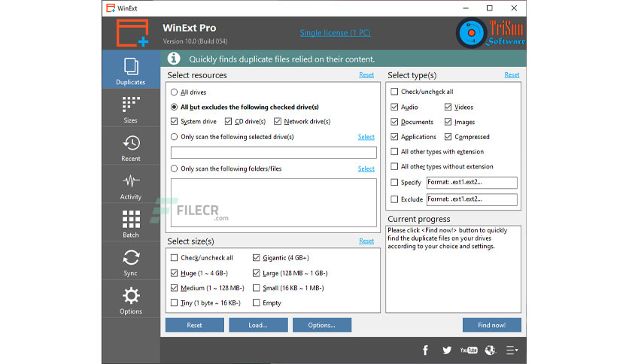Open the Activity section in sidebar

(131, 185)
